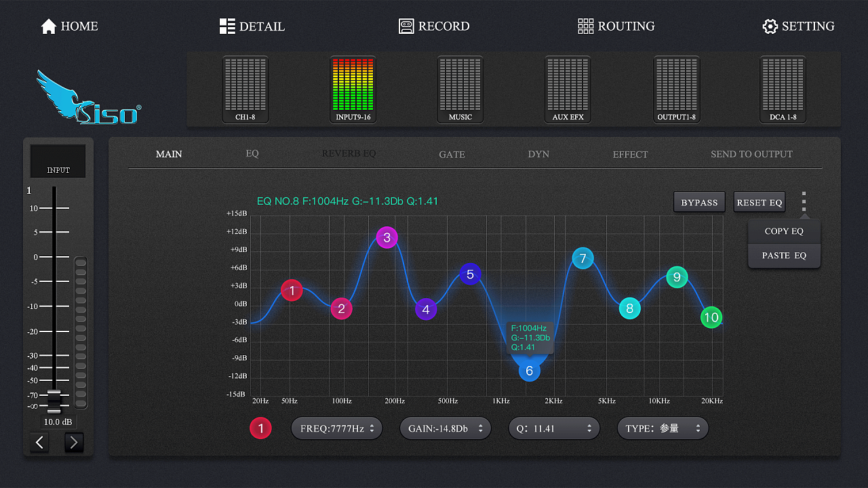Go to previous channel with left arrow
The image size is (868, 488).
point(39,443)
